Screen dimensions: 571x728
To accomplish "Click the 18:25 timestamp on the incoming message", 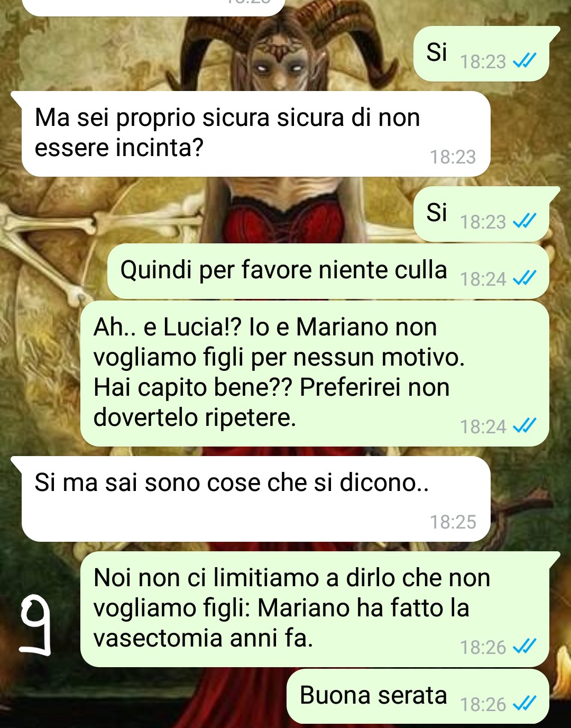I will [x=453, y=522].
